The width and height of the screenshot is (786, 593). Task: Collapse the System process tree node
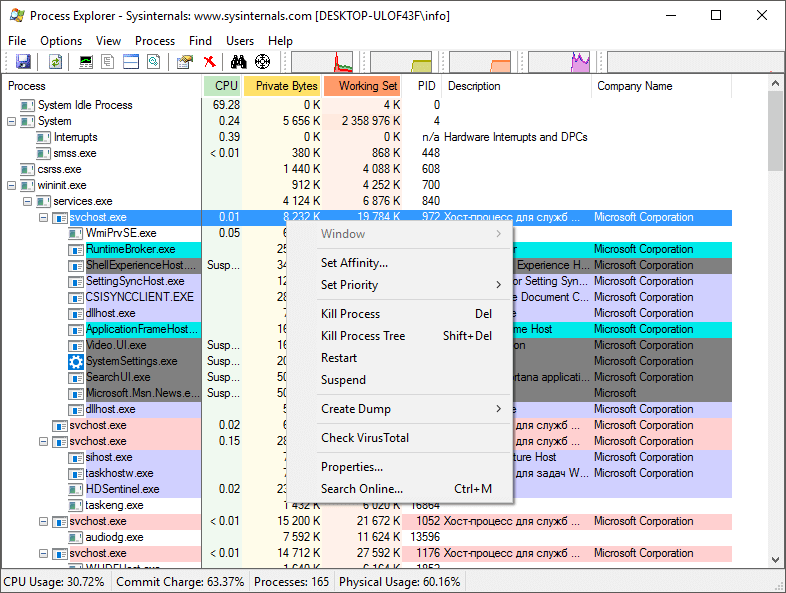12,121
